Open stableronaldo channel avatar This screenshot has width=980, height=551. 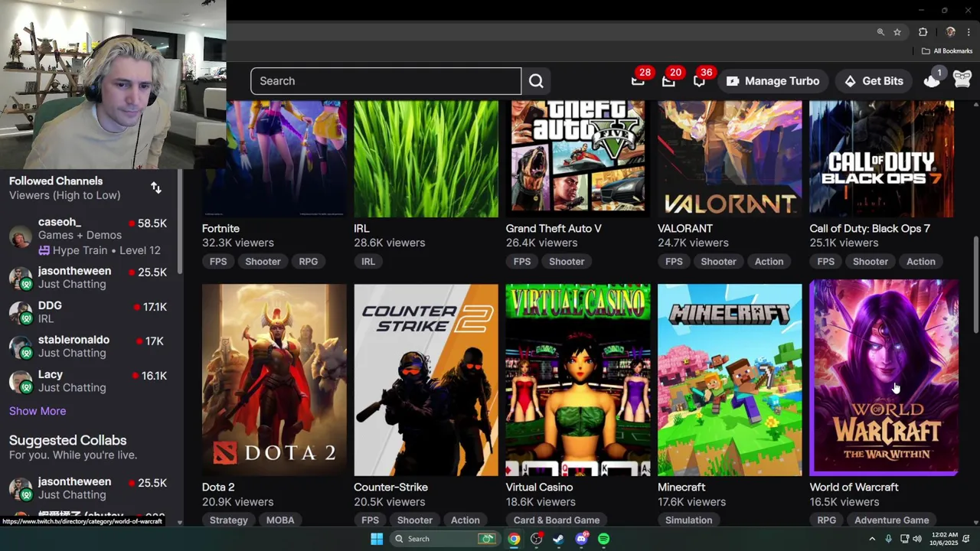click(x=21, y=347)
